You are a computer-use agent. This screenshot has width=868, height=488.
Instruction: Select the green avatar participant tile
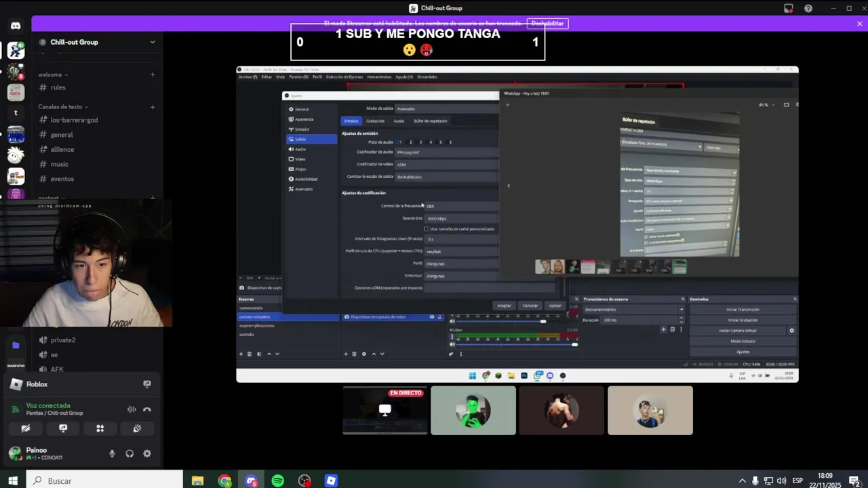click(x=473, y=410)
